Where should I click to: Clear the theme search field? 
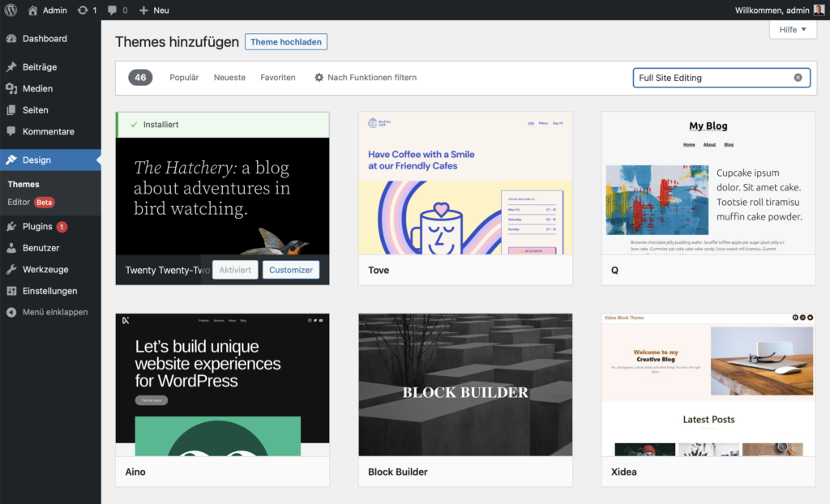(798, 78)
